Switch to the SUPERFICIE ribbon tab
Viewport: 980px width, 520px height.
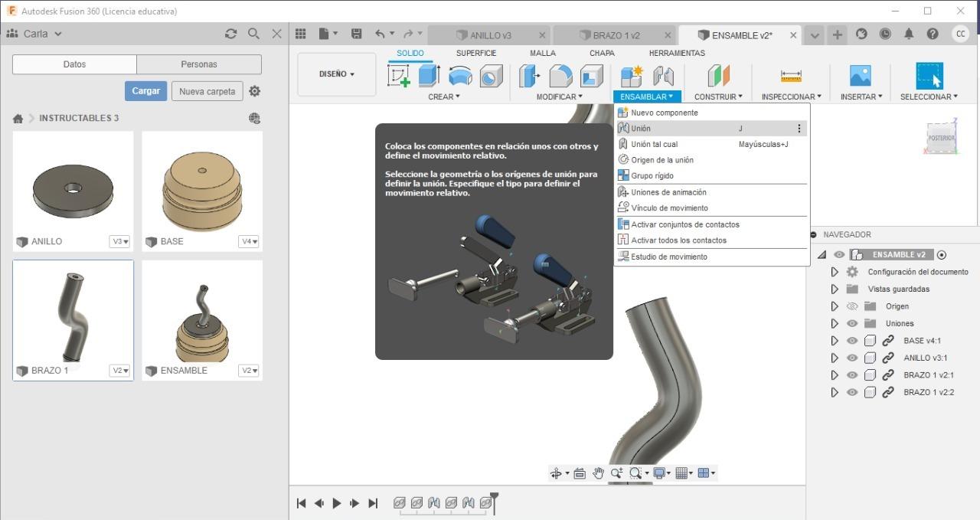point(476,53)
